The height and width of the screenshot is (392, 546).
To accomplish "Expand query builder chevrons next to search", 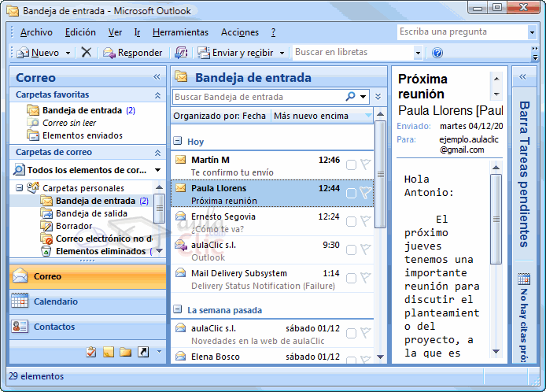I will point(378,97).
